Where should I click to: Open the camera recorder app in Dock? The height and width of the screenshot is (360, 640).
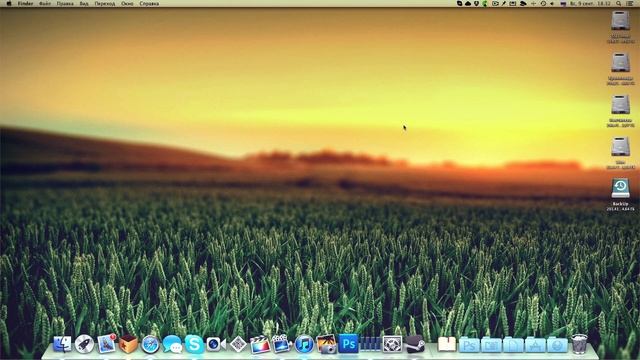point(216,344)
